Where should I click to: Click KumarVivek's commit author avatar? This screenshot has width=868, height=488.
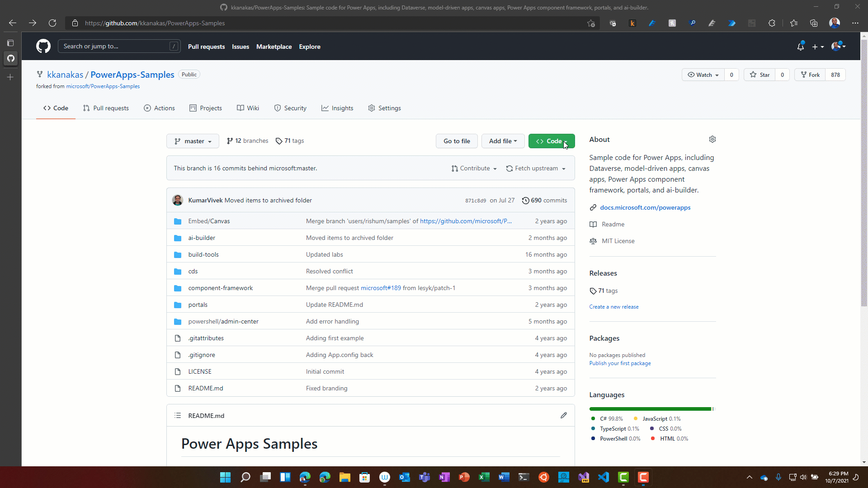pyautogui.click(x=178, y=200)
